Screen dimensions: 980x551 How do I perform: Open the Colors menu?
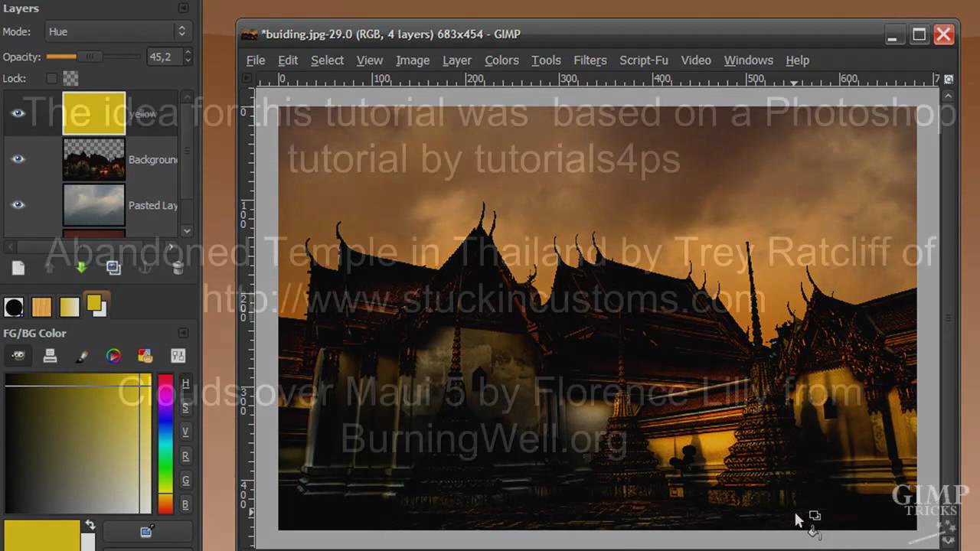(501, 60)
